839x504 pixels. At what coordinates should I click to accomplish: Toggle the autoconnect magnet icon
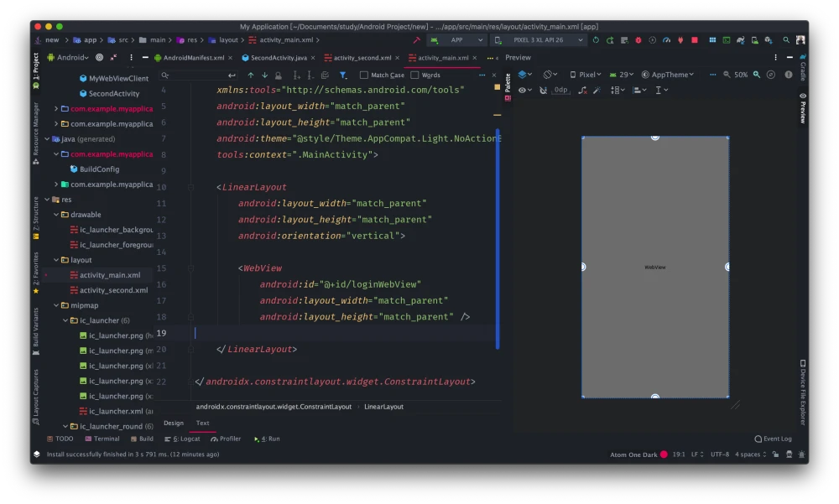(x=543, y=91)
